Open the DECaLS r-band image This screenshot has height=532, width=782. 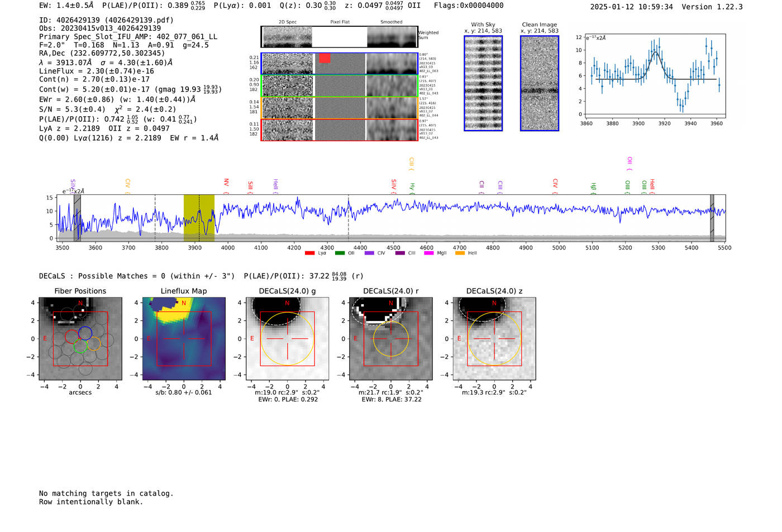click(391, 339)
